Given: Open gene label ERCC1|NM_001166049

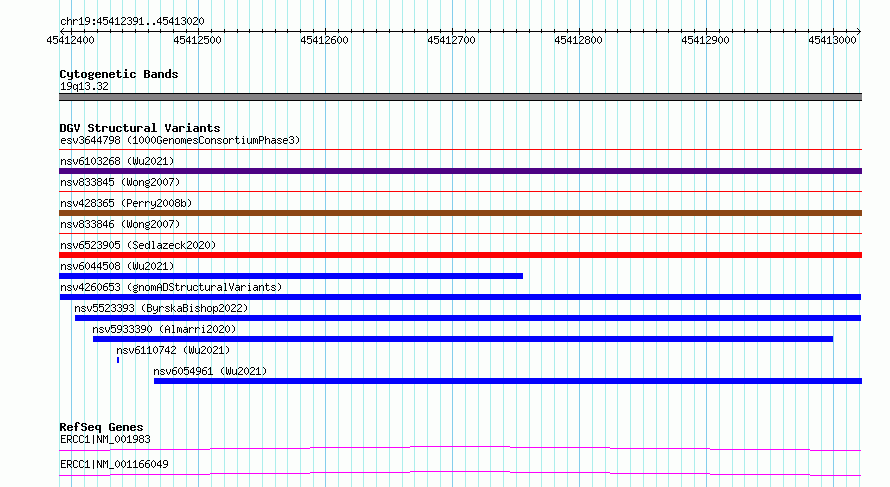Looking at the screenshot, I should click(114, 464).
